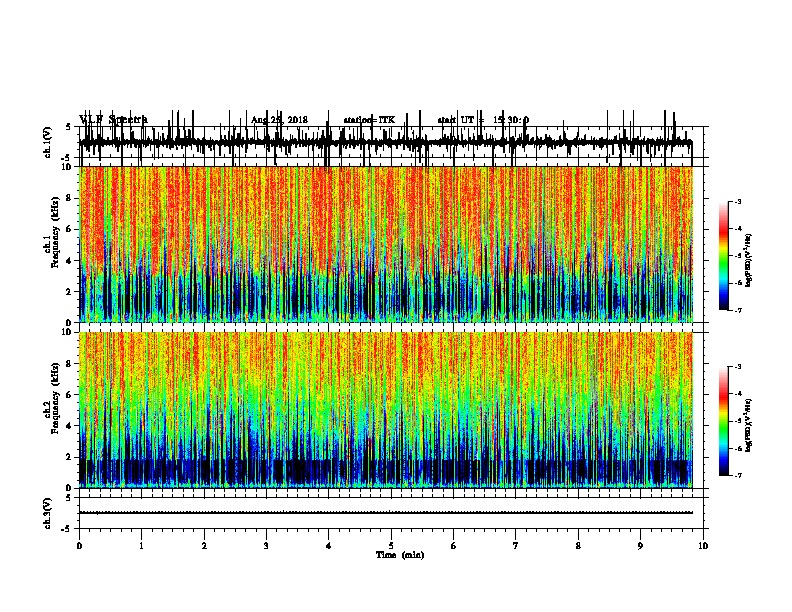Click the ch.1 color scale log(PSD) unit label

tap(749, 260)
